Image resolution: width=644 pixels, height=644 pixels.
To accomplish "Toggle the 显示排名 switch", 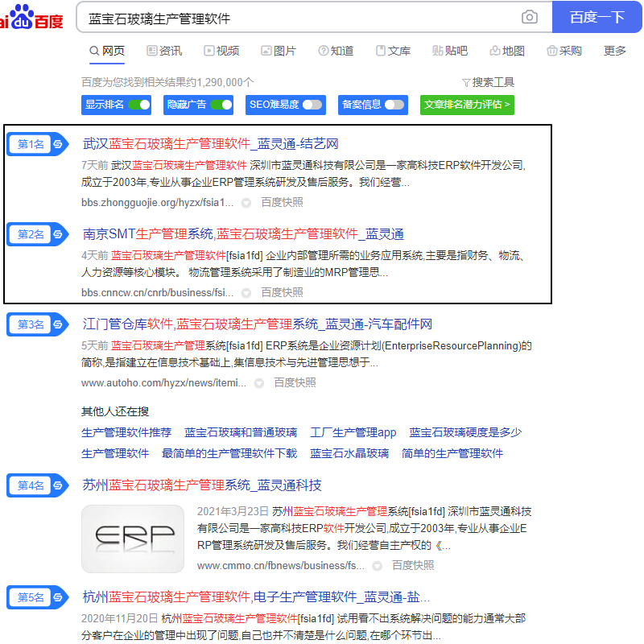I will click(138, 105).
